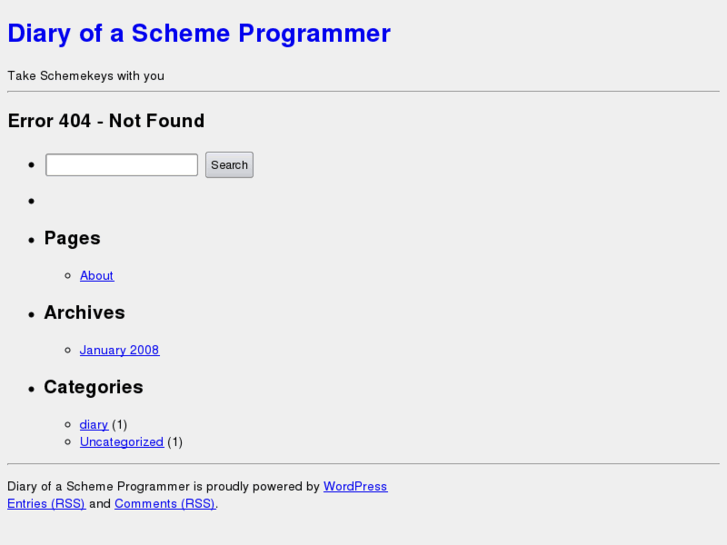The image size is (727, 545).
Task: Click the Archives sidebar heading
Action: pyautogui.click(x=84, y=313)
